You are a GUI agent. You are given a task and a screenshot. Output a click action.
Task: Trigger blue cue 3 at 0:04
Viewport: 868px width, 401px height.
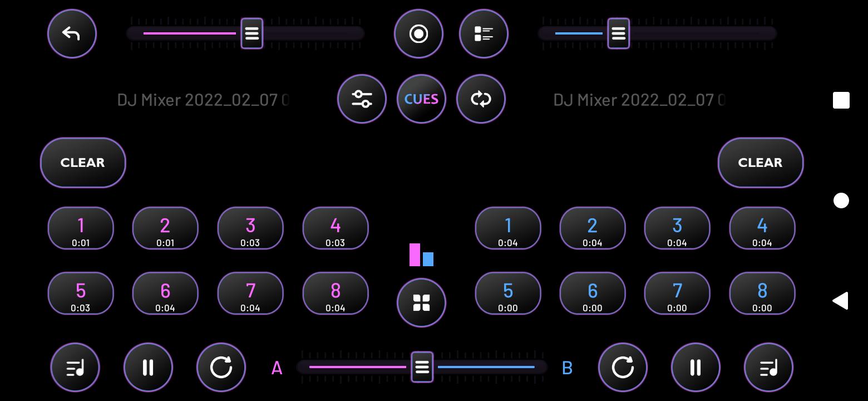[x=677, y=228]
